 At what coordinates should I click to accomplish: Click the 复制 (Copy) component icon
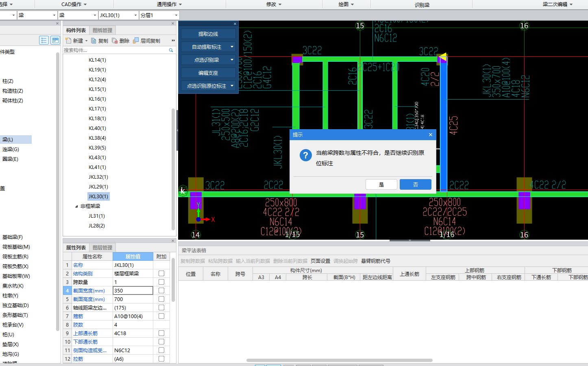click(x=94, y=41)
